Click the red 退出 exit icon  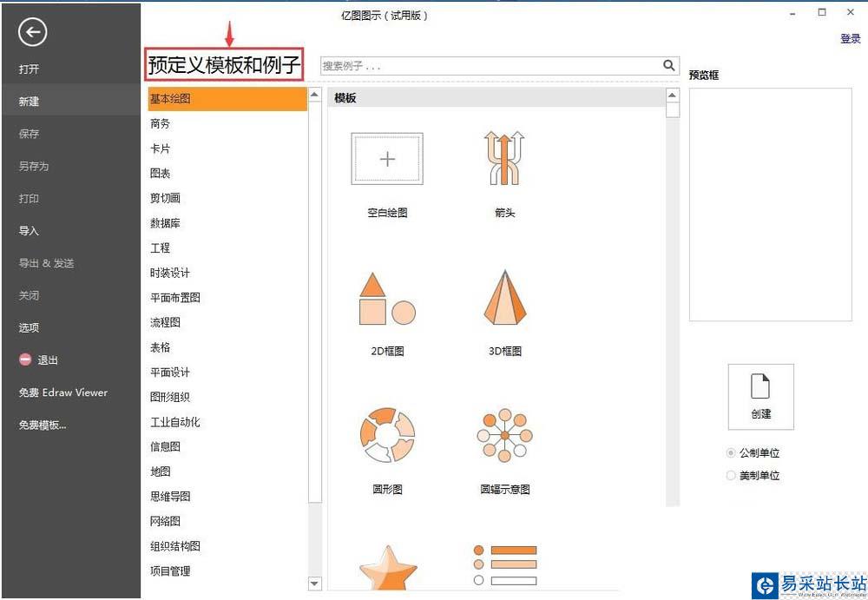click(25, 359)
